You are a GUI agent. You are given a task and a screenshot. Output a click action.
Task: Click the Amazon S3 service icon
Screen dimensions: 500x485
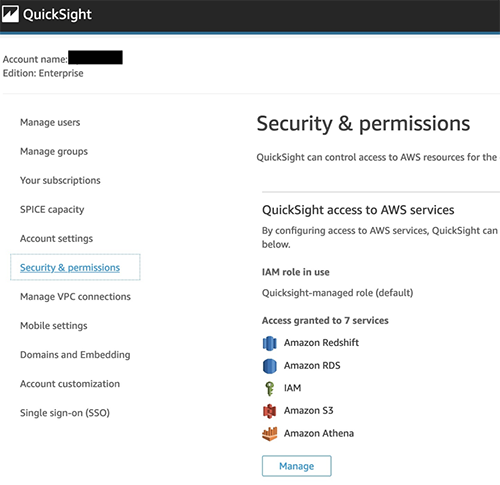[x=269, y=411]
